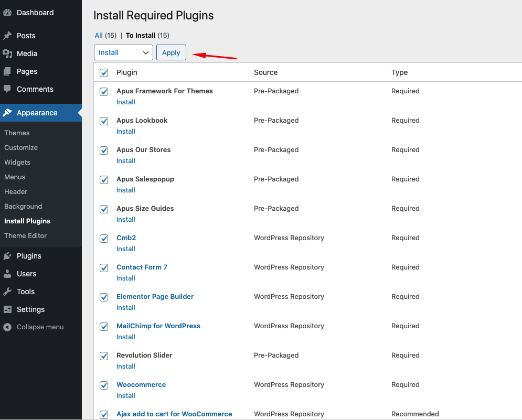Image resolution: width=522 pixels, height=420 pixels.
Task: Sort by the Source column header
Action: pyautogui.click(x=265, y=72)
